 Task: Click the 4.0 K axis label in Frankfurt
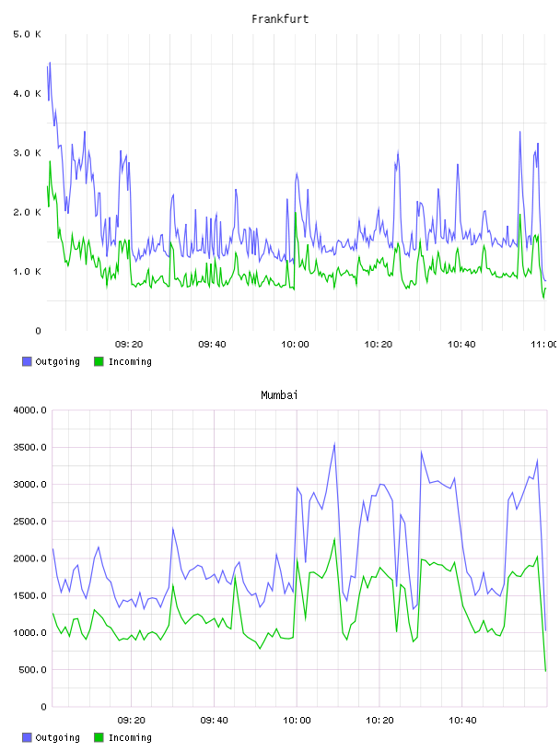(x=27, y=93)
